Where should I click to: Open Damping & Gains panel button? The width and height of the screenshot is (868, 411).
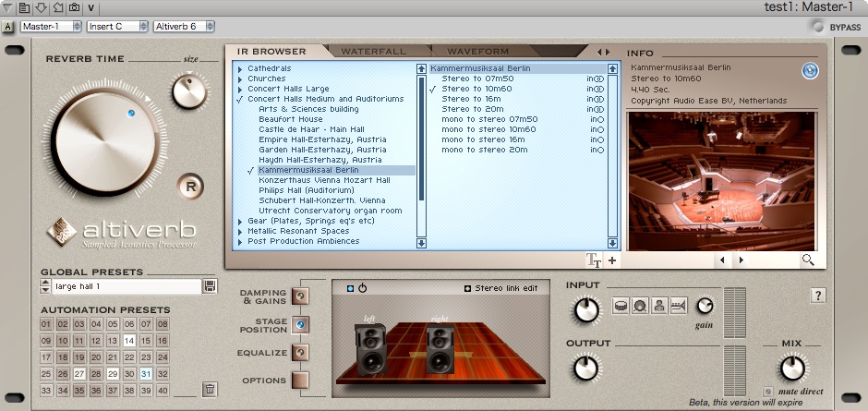(300, 296)
